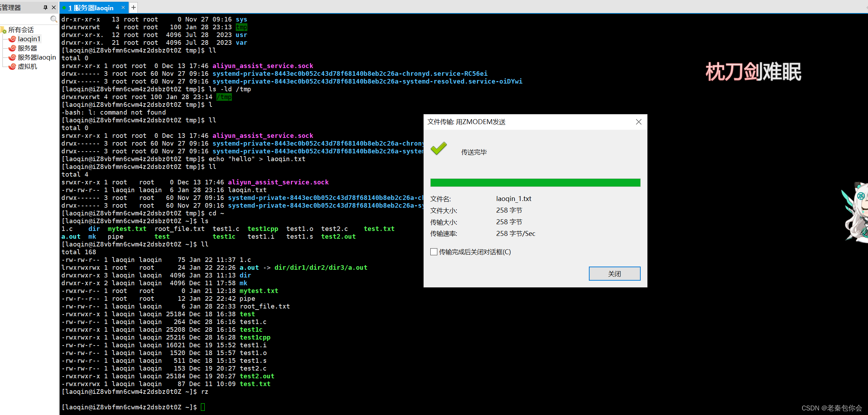Switch to the 服务器laoqin session tab
868x415 pixels.
click(93, 8)
